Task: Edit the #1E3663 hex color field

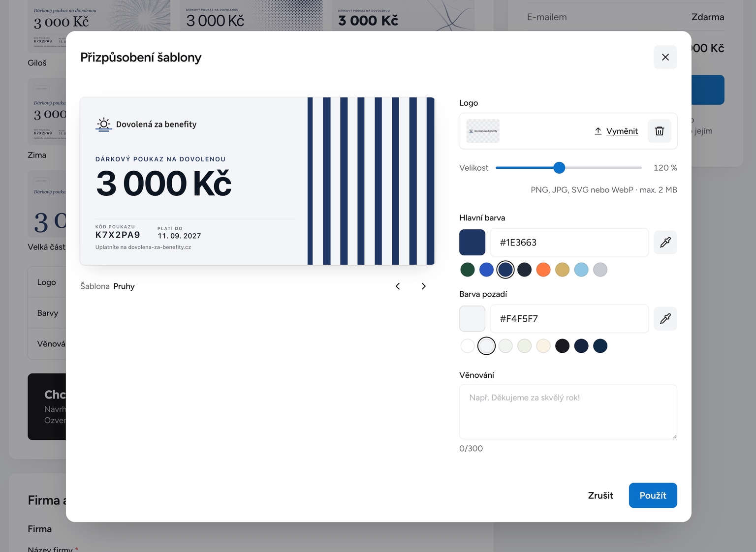Action: coord(569,242)
